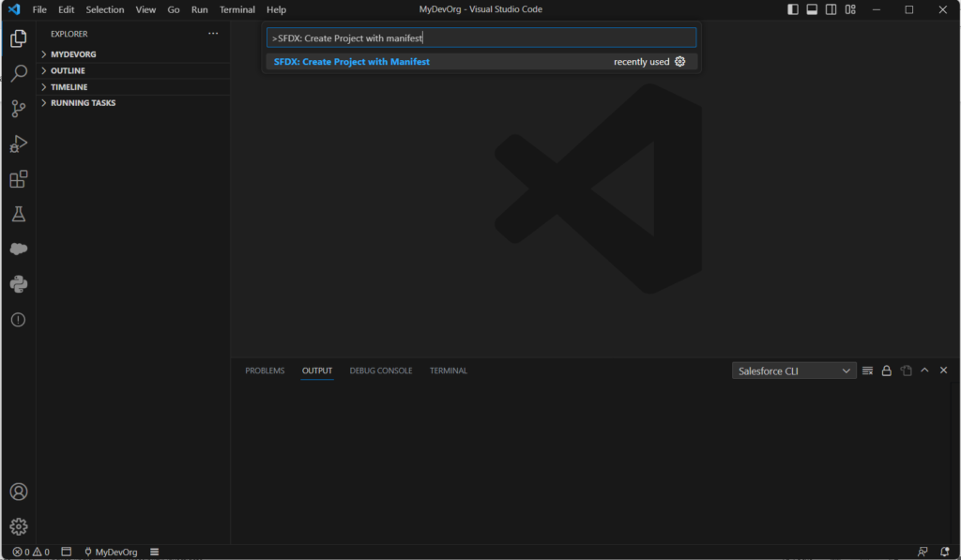This screenshot has width=961, height=560.
Task: Select SFDX: Create Project with Manifest result
Action: pyautogui.click(x=352, y=62)
